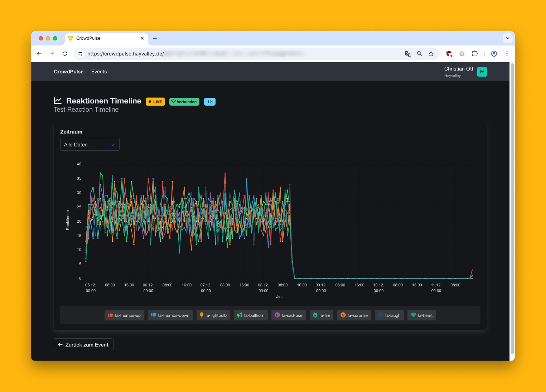Click the 1 h interval badge
The width and height of the screenshot is (546, 392).
tap(210, 102)
